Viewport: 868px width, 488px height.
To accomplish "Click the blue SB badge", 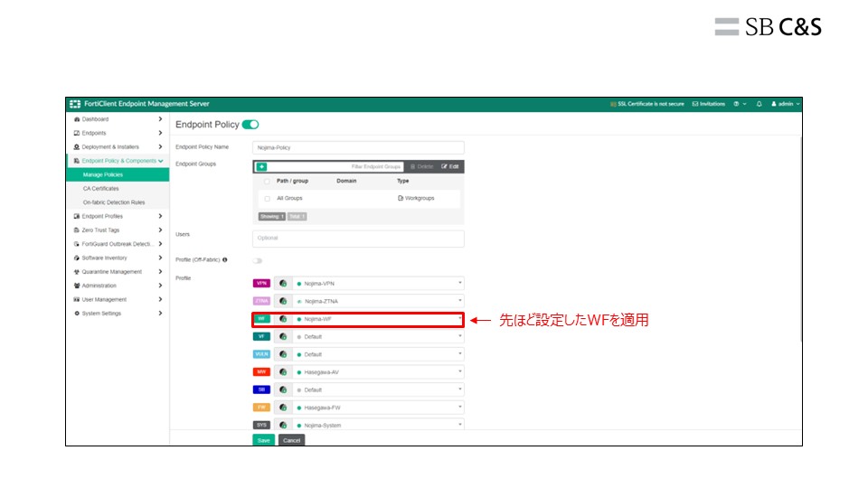I will coord(261,389).
